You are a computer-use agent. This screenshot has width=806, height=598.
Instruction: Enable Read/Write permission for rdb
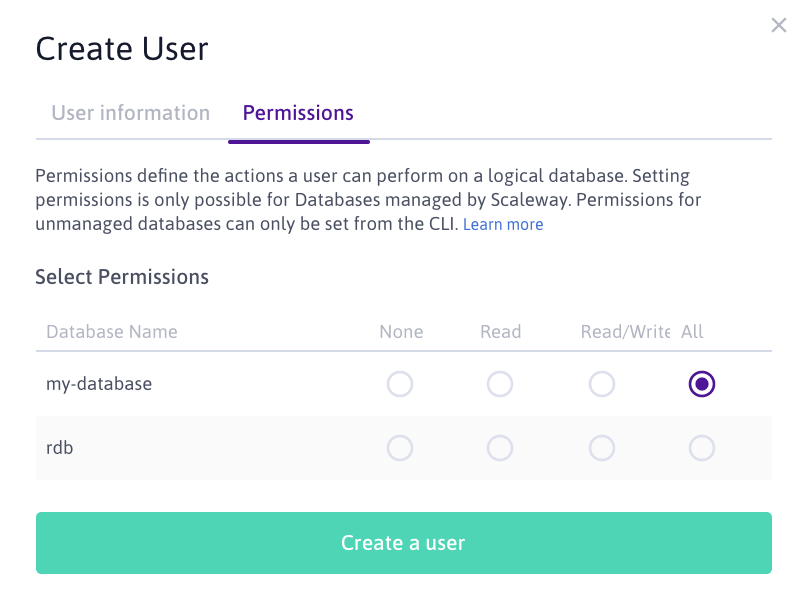coord(601,448)
